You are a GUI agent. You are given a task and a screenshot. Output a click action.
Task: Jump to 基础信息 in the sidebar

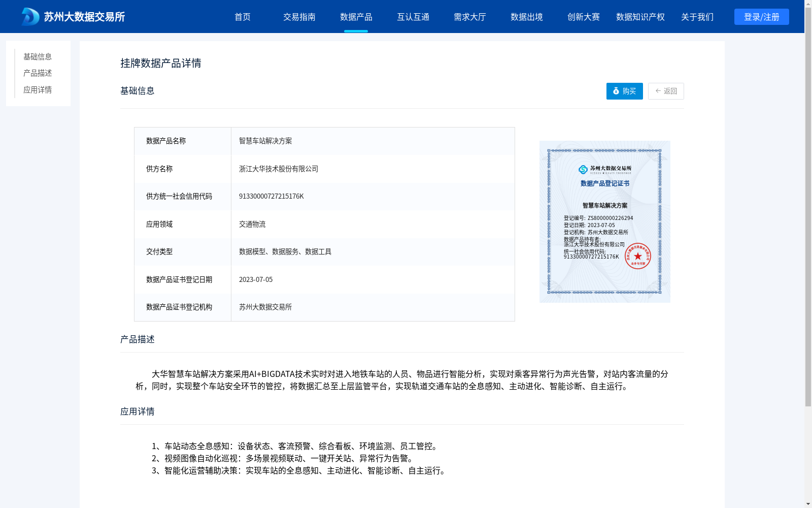[38, 56]
